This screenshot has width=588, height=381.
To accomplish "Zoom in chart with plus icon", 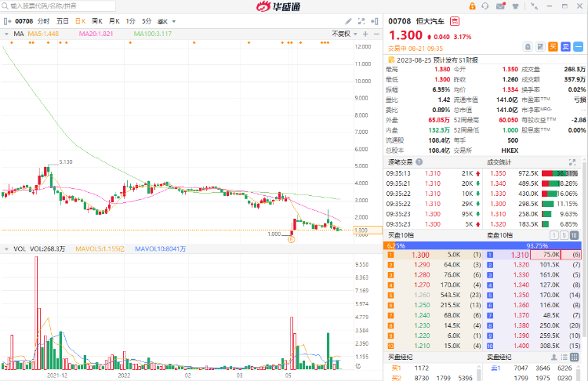I will coord(365,34).
